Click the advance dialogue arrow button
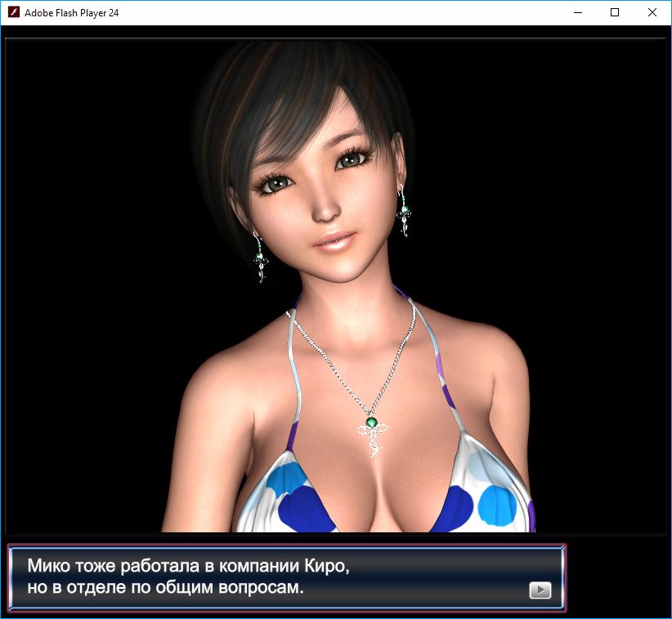The width and height of the screenshot is (672, 619). 540,590
